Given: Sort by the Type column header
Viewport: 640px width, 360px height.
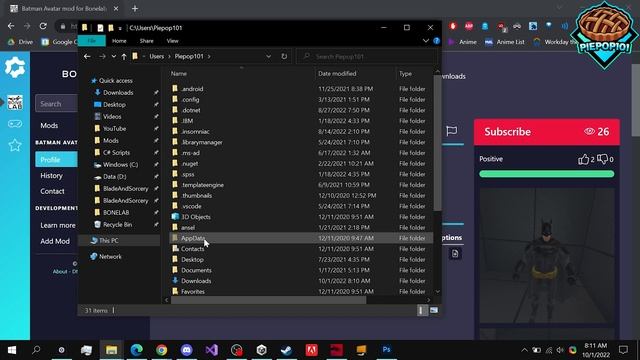Looking at the screenshot, I should [x=405, y=73].
